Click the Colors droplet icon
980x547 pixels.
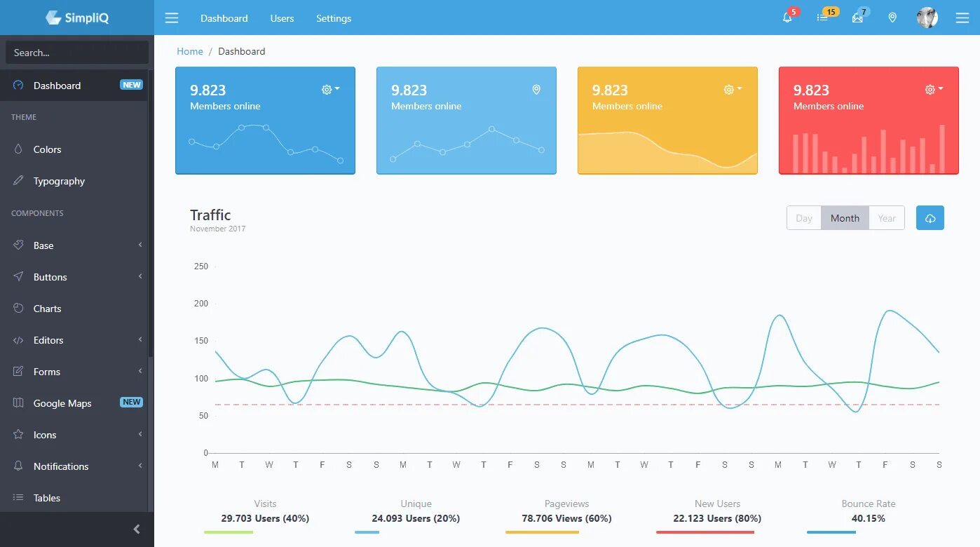19,149
